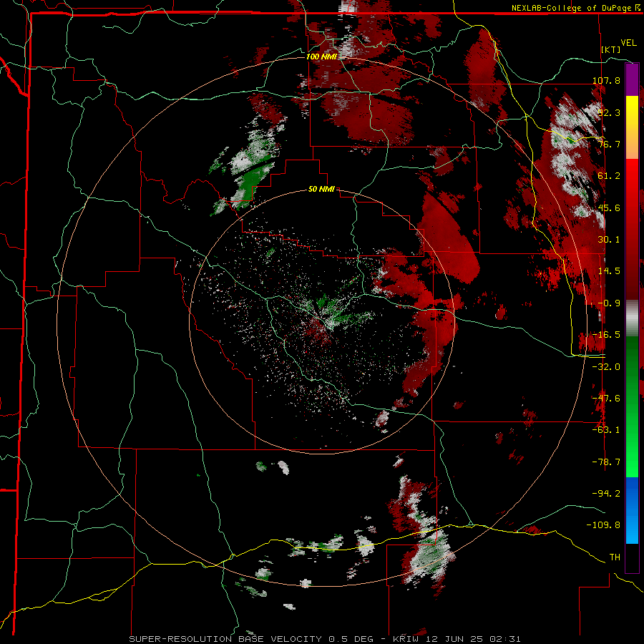
Task: Click the VEL legend title
Action: [629, 43]
